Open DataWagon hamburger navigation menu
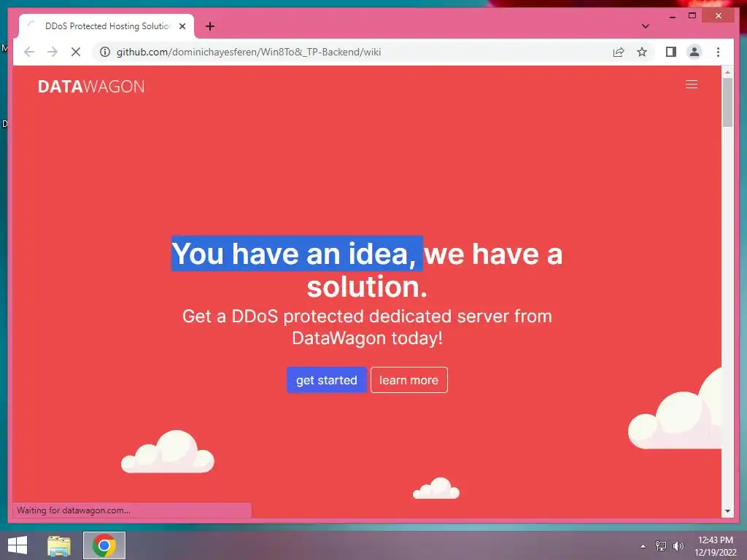The width and height of the screenshot is (747, 560). (692, 85)
